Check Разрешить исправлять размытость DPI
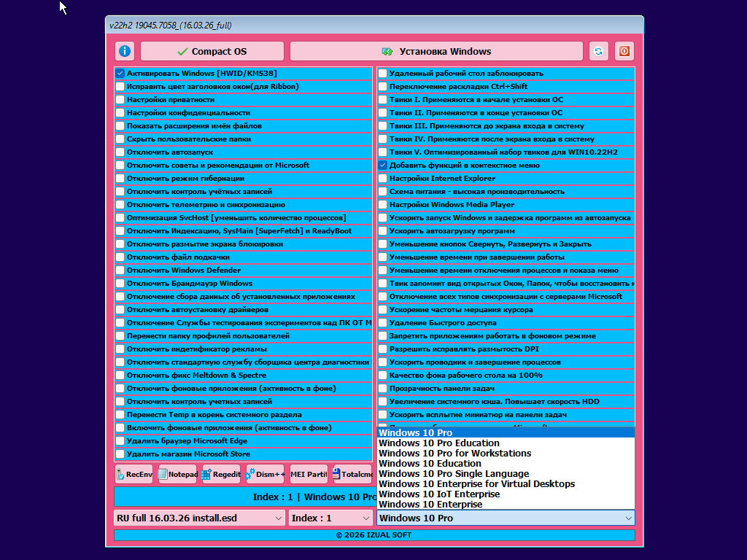This screenshot has width=747, height=560. tap(382, 349)
